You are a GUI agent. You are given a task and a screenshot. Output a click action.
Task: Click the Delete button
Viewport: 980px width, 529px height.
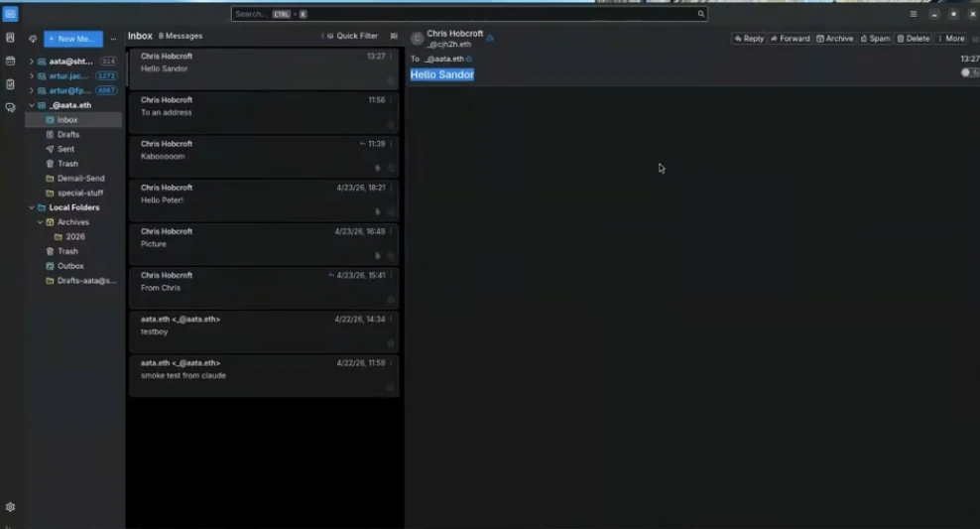tap(914, 39)
